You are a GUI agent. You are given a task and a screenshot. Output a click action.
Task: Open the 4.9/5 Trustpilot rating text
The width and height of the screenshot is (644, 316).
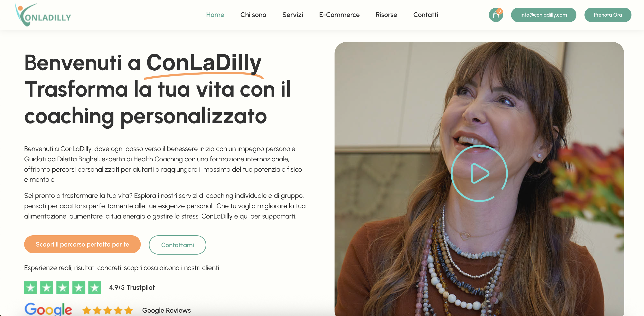pyautogui.click(x=132, y=288)
